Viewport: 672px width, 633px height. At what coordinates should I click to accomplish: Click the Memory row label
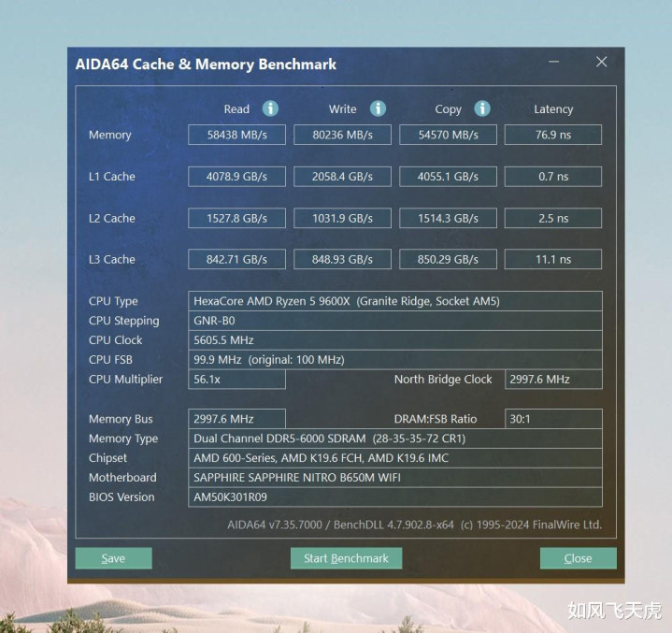[x=110, y=135]
